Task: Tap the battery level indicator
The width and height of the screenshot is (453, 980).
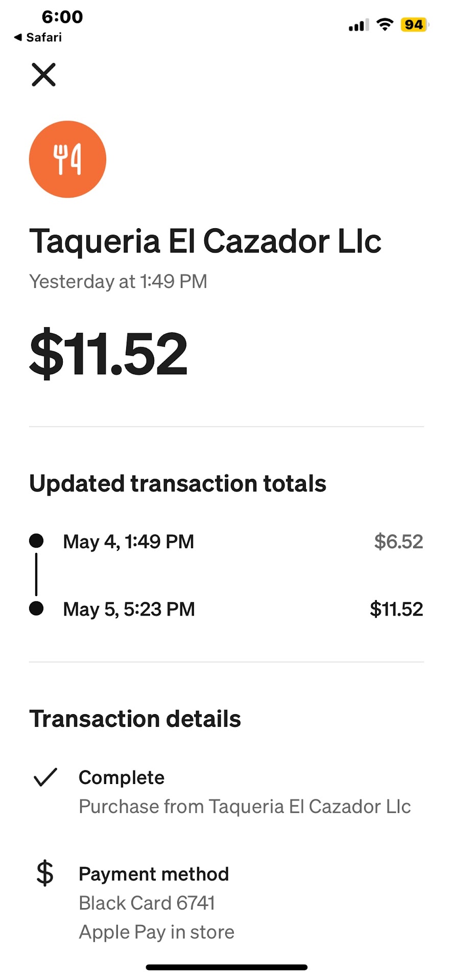Action: 414,24
